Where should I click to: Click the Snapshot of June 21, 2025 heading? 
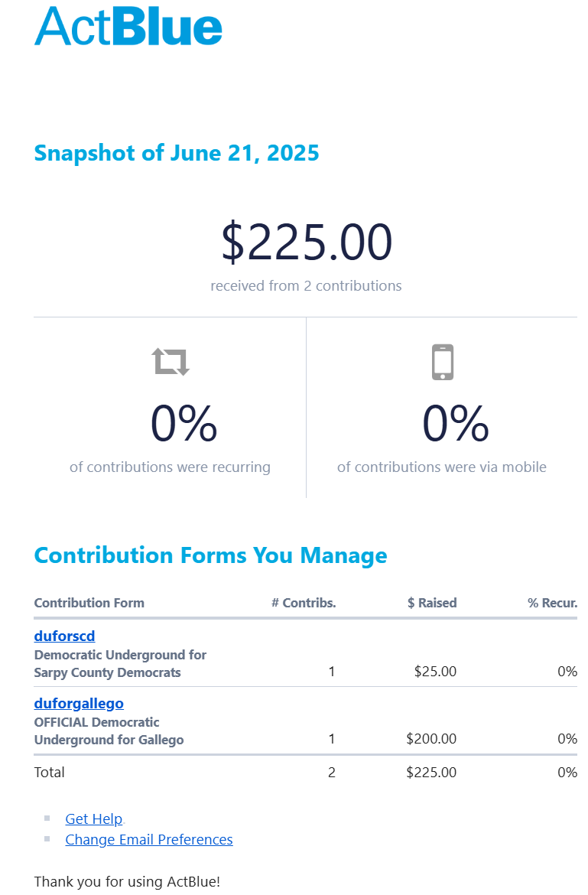pos(177,153)
